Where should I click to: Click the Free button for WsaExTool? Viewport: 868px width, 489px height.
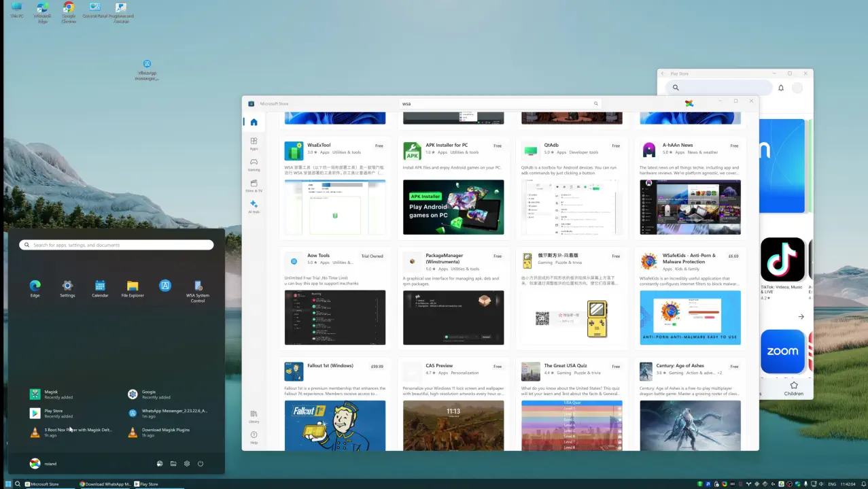(x=379, y=146)
